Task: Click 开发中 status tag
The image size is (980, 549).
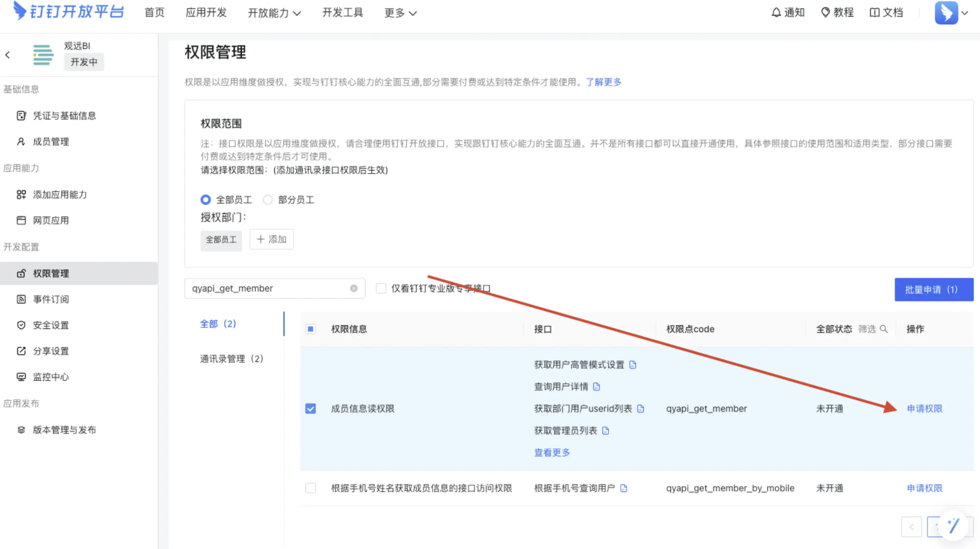Action: tap(84, 62)
